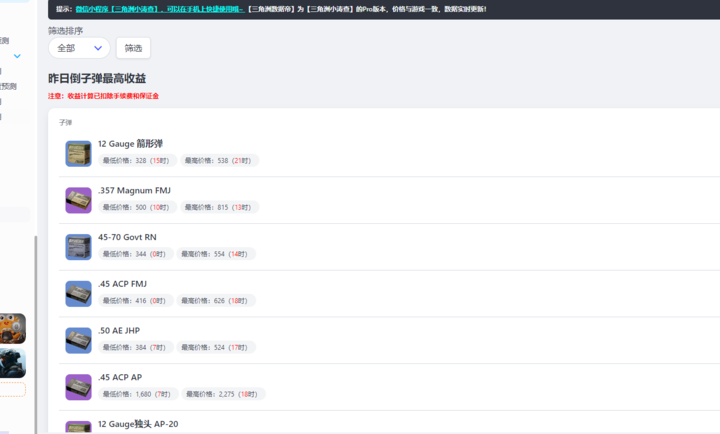This screenshot has height=434, width=720.
Task: Open the orange cartoon game thumbnail in sidebar
Action: [x=13, y=328]
